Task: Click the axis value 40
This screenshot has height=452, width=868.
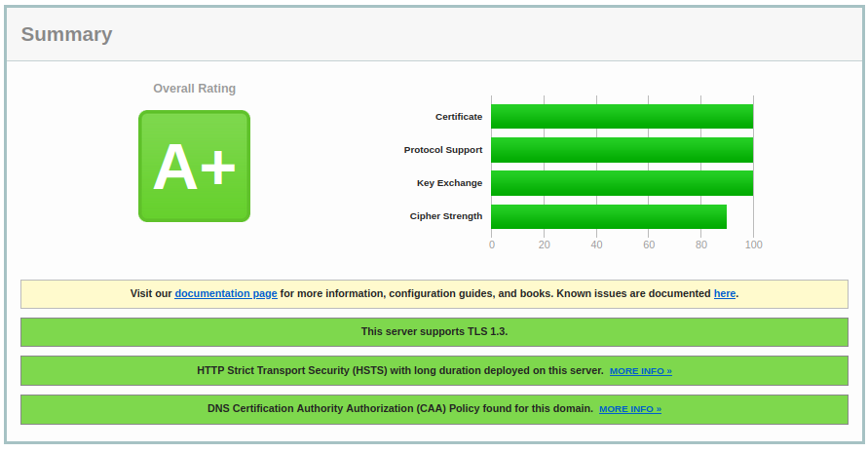Action: click(x=596, y=245)
